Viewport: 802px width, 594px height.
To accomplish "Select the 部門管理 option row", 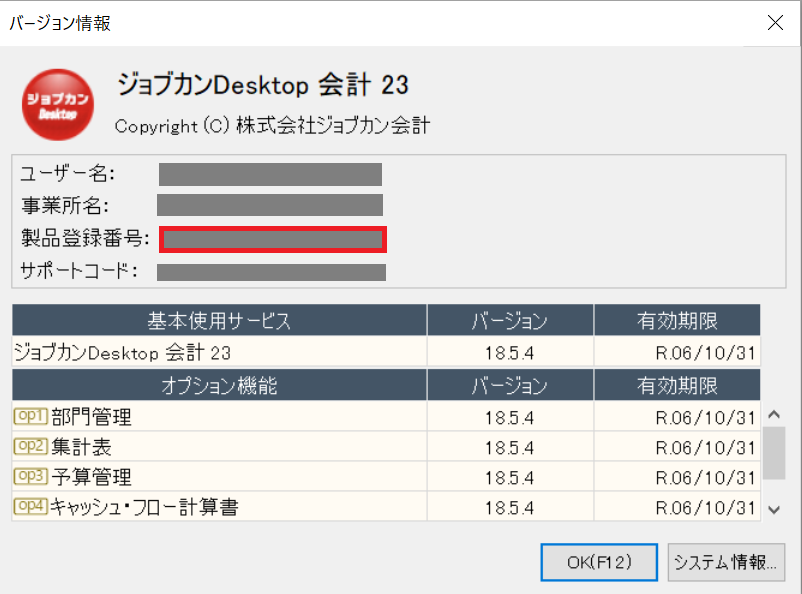I will [x=386, y=416].
